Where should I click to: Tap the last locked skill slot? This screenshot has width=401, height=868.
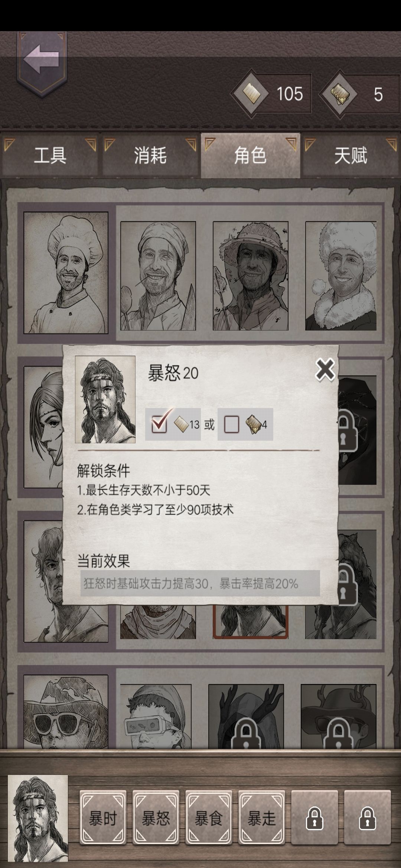[x=368, y=818]
